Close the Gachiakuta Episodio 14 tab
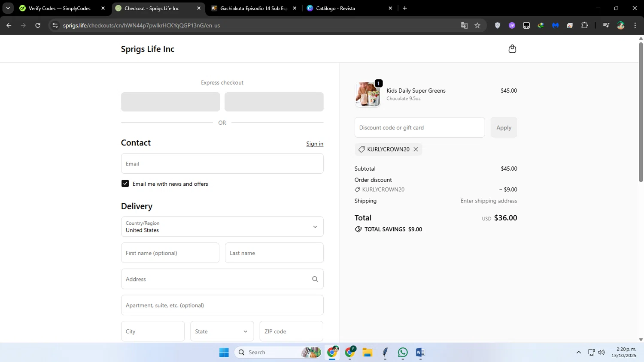 click(295, 8)
